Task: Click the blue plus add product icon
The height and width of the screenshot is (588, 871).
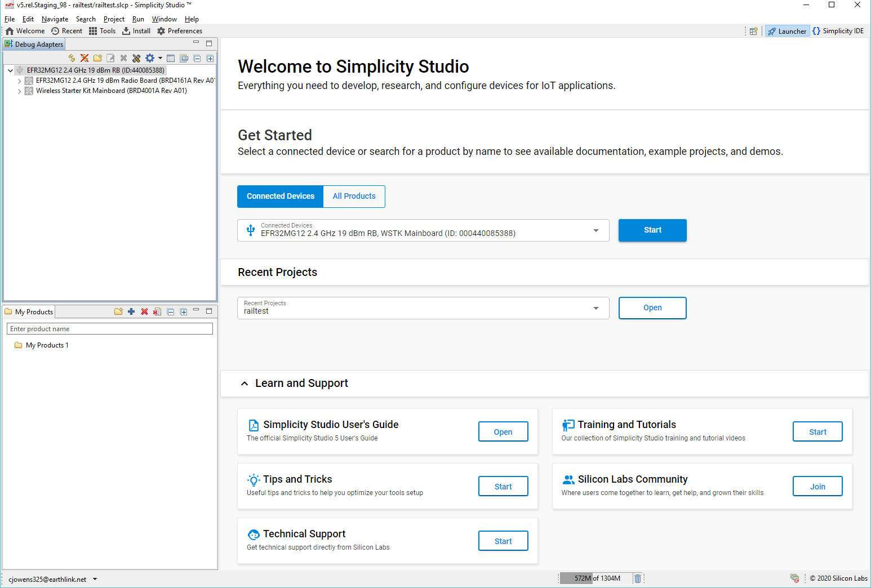Action: tap(131, 311)
